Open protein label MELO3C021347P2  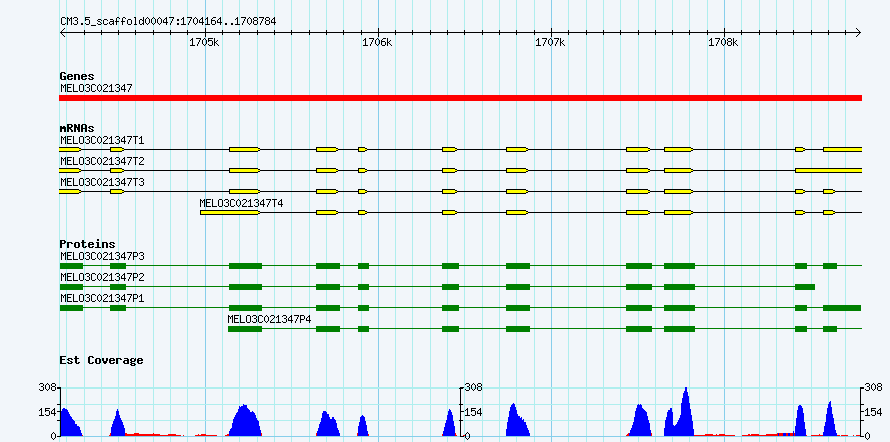tap(102, 277)
